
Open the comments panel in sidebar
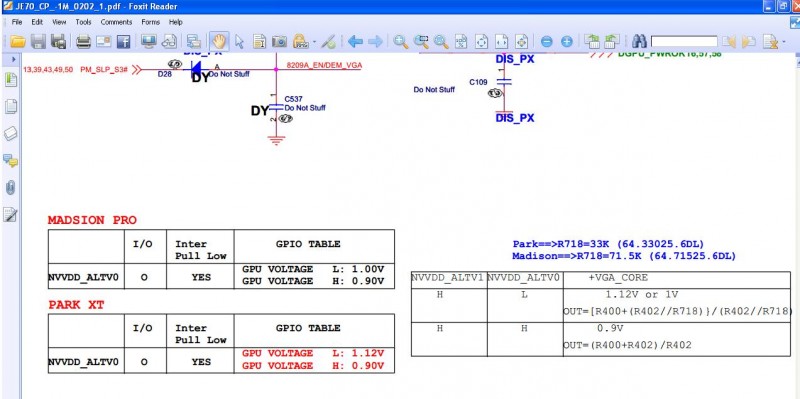point(10,161)
